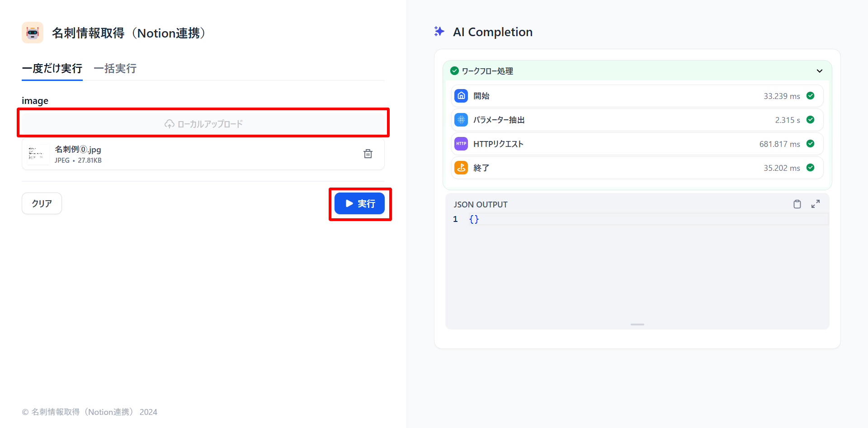Grab the JSON output resize handle
868x428 pixels.
[637, 325]
